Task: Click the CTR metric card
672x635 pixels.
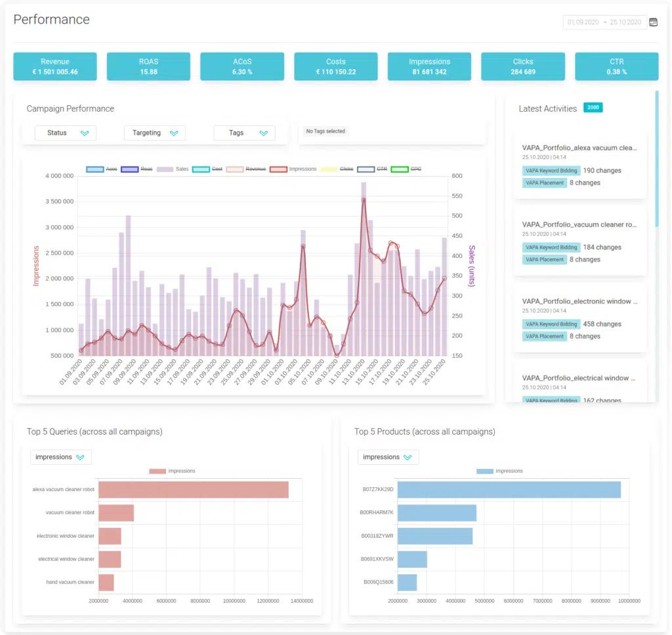Action: (616, 66)
